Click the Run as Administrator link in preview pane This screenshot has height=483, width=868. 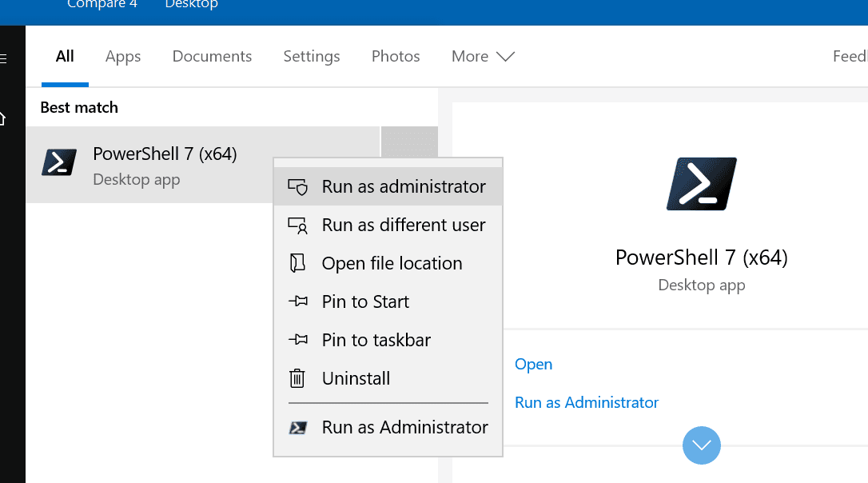(587, 403)
